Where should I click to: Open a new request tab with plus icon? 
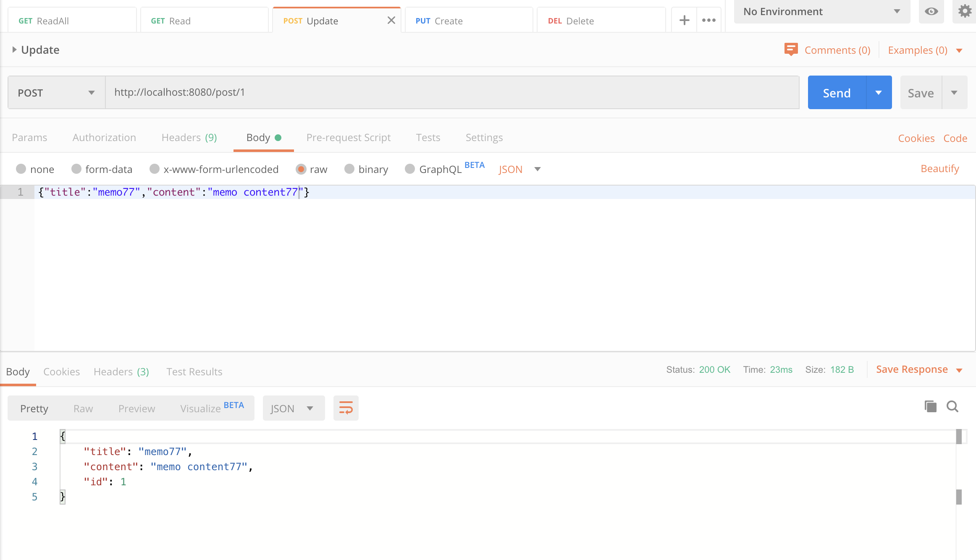coord(684,20)
